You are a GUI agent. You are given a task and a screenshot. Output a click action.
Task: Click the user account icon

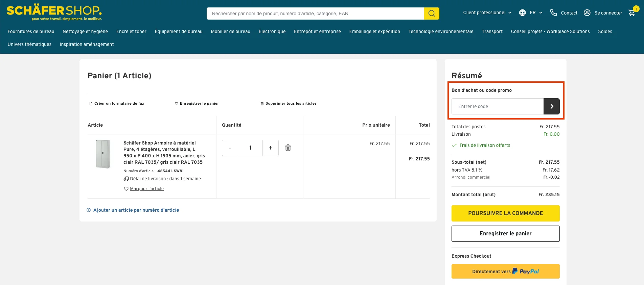point(587,13)
